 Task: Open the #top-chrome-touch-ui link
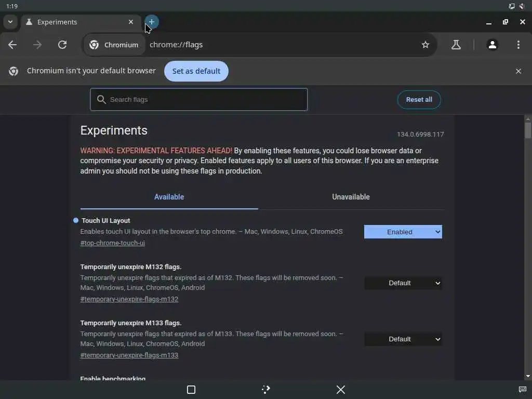tap(113, 243)
